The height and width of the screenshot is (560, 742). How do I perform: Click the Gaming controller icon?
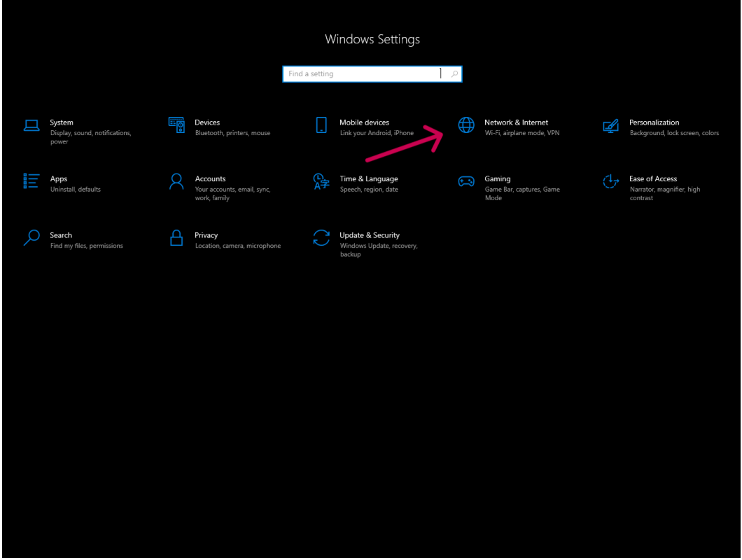466,181
